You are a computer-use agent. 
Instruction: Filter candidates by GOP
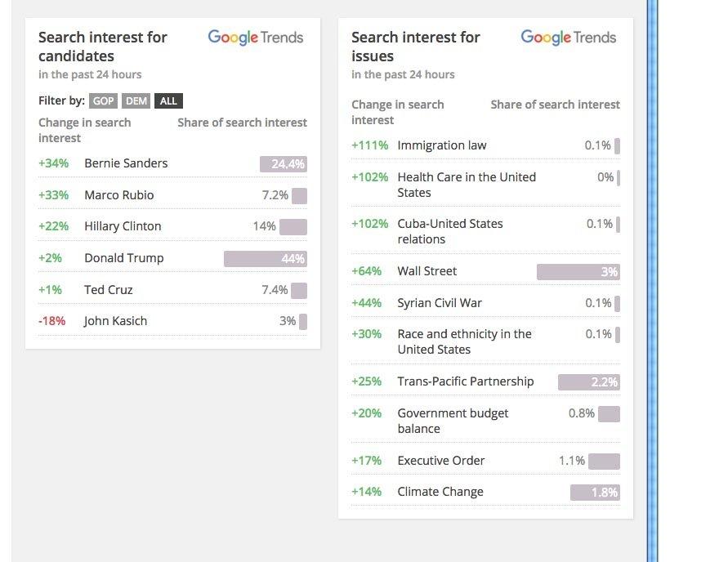coord(104,101)
